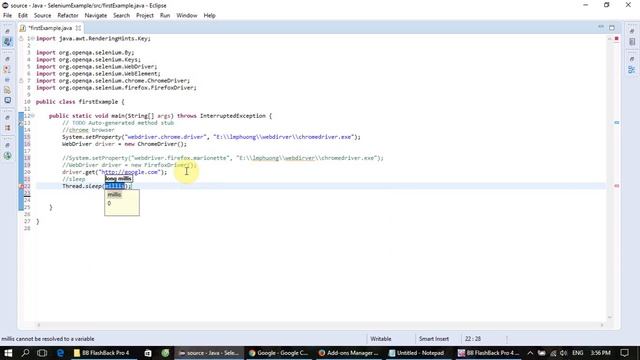Image resolution: width=640 pixels, height=360 pixels.
Task: Click the warning marker on line 1
Action: point(21,39)
